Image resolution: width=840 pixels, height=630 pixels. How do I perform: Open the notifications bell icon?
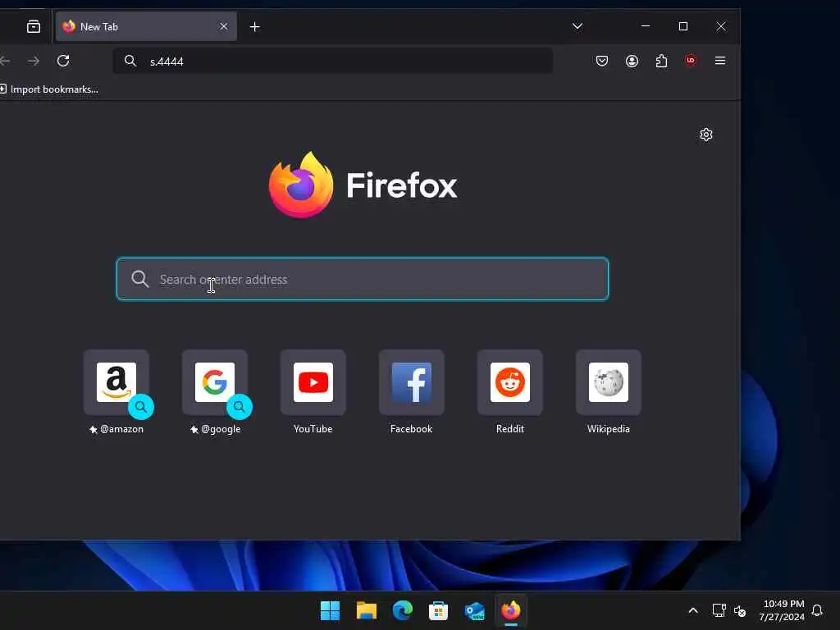(x=817, y=610)
